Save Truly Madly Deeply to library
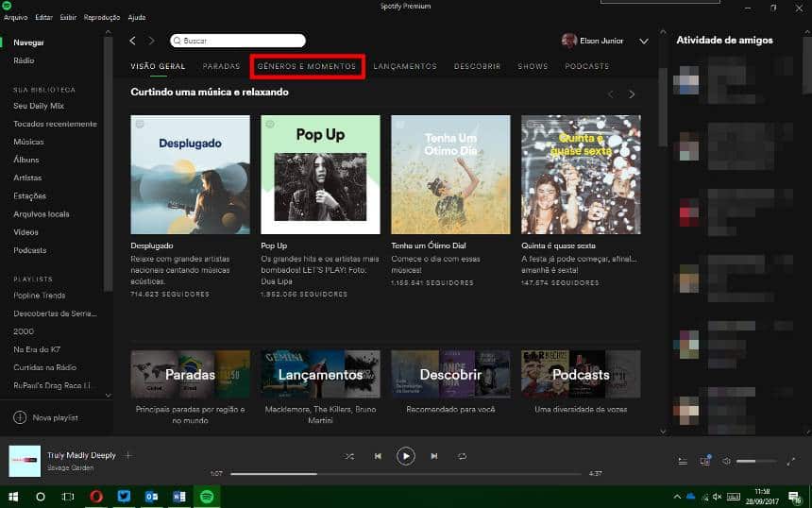812x508 pixels. coord(128,455)
